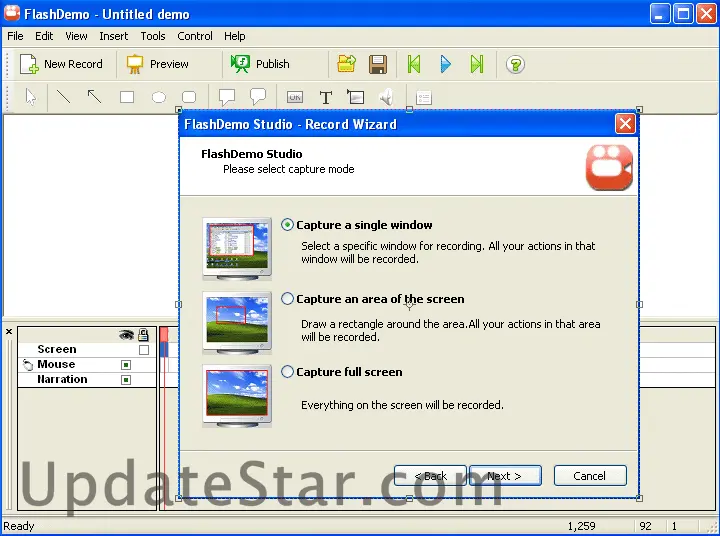Image resolution: width=720 pixels, height=536 pixels.
Task: Click the FlashDemo title bar app icon
Action: coord(11,13)
